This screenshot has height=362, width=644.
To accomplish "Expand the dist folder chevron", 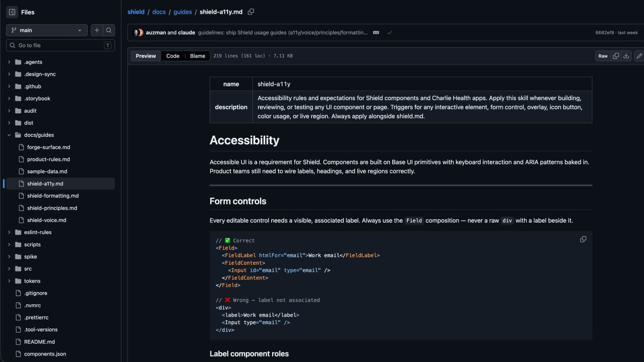I will (9, 123).
